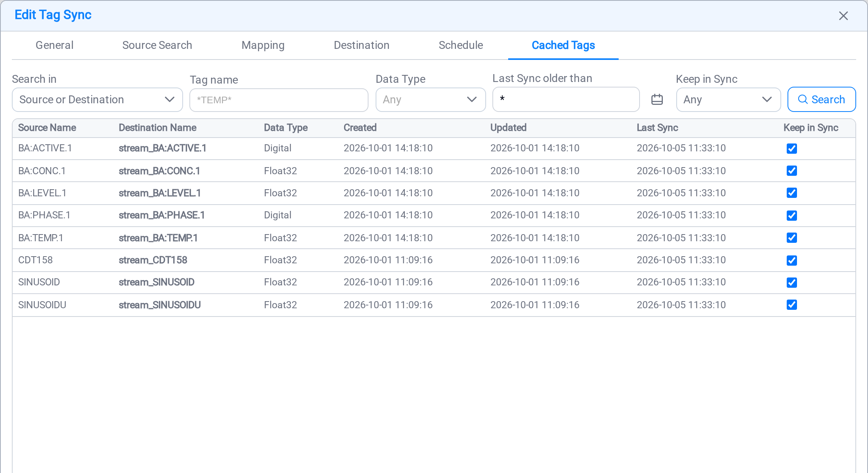868x473 pixels.
Task: Select source name BA:LEVEL.1
Action: (42, 193)
